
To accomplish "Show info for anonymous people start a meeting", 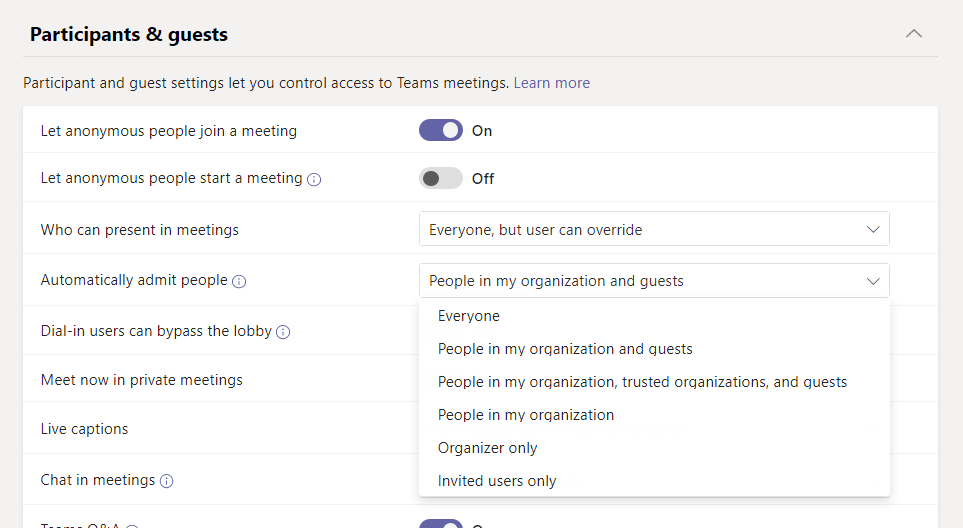I will click(x=314, y=179).
